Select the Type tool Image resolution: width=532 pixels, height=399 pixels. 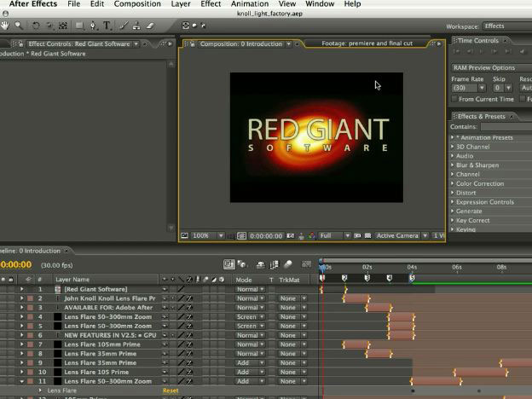click(107, 26)
